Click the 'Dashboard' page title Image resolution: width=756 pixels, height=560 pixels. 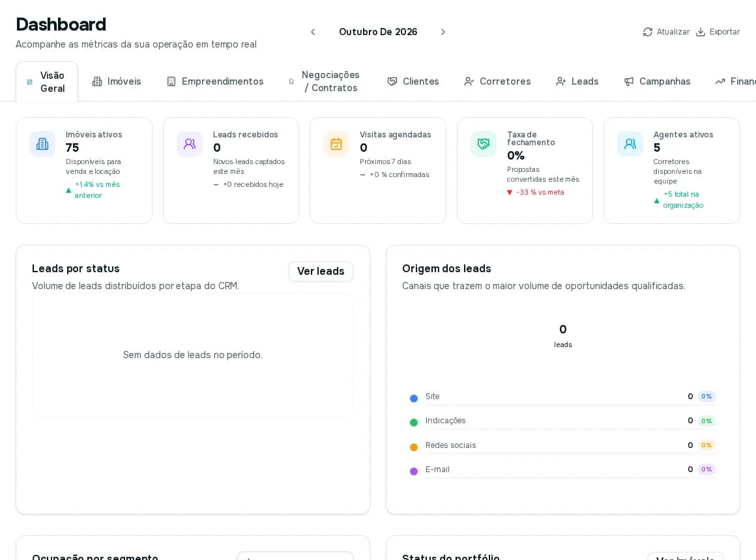[x=61, y=25]
